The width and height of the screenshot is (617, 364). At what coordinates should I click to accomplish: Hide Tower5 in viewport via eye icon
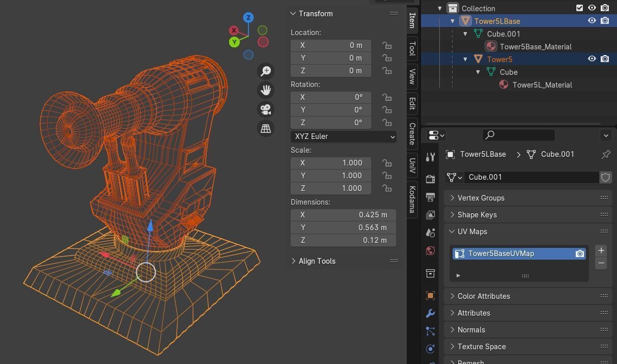point(592,59)
